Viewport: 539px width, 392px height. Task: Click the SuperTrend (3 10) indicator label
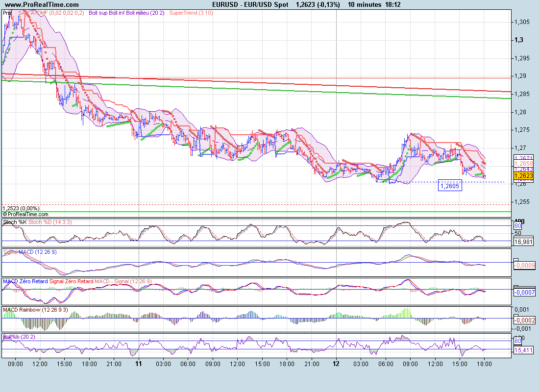coord(191,13)
